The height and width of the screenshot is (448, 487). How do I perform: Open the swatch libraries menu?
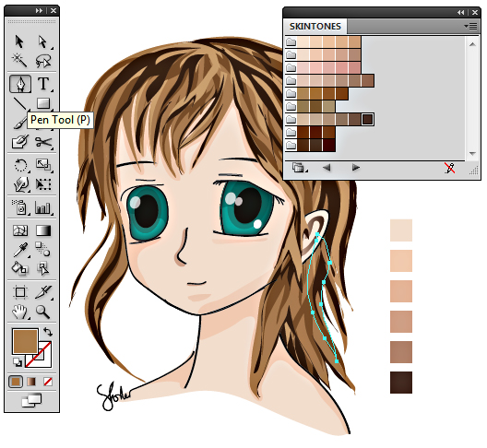click(x=300, y=168)
